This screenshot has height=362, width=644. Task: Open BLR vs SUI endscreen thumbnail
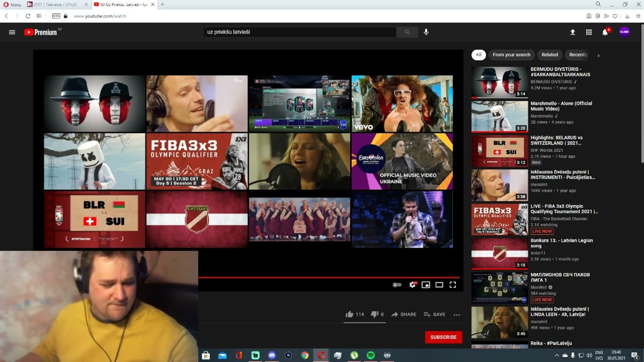(x=95, y=220)
